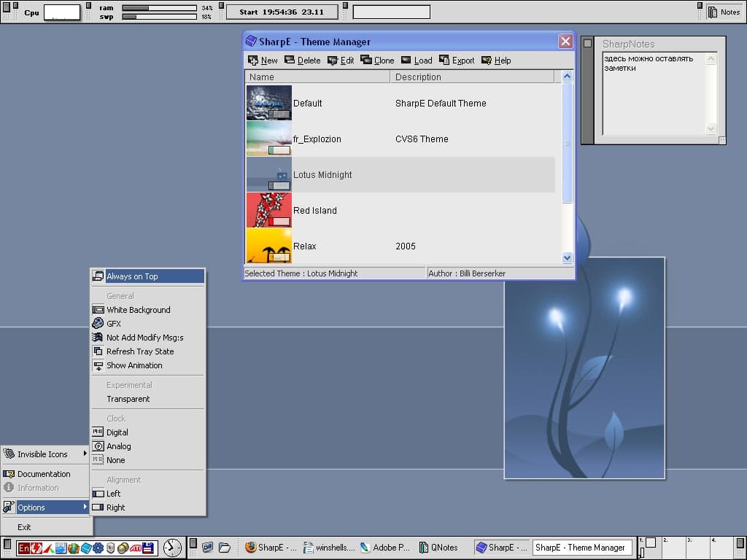
Task: Open Documentation from the context menu
Action: [x=44, y=474]
